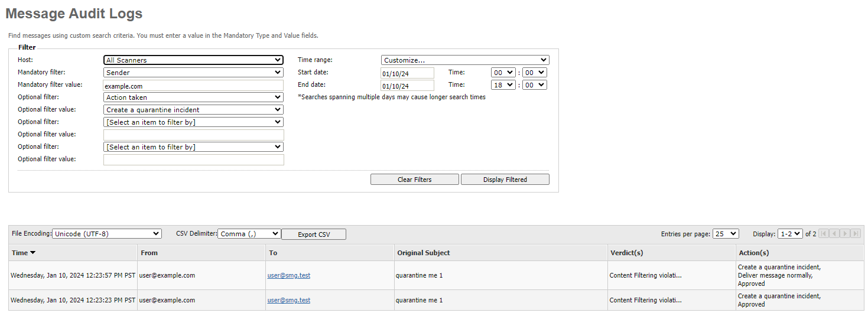
Task: Expand the Time range dropdown
Action: pos(464,60)
